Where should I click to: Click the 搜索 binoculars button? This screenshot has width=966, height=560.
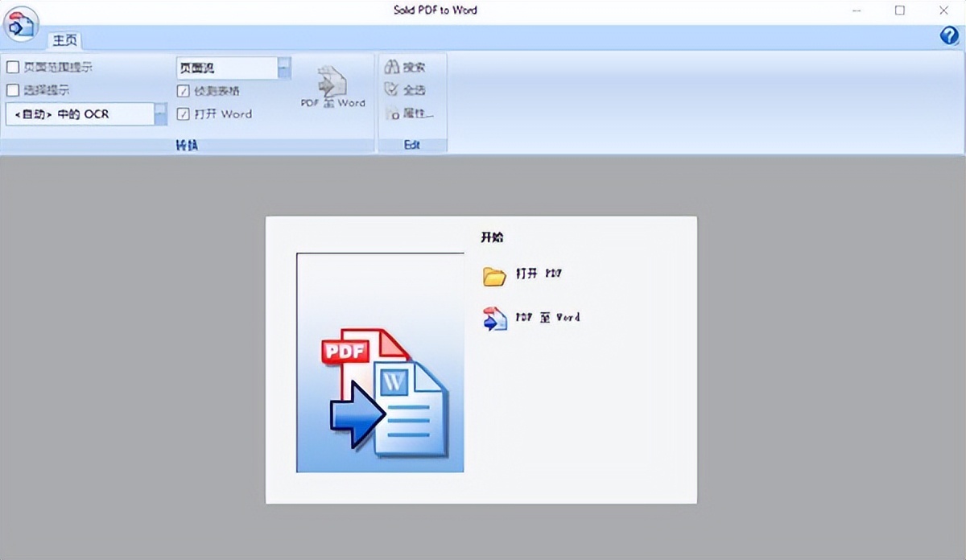[x=405, y=68]
